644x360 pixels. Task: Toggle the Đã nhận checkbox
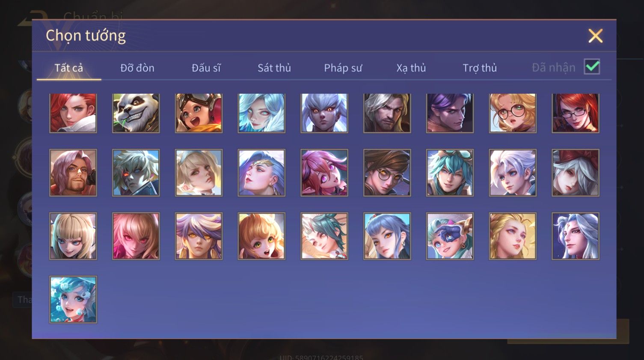click(592, 67)
